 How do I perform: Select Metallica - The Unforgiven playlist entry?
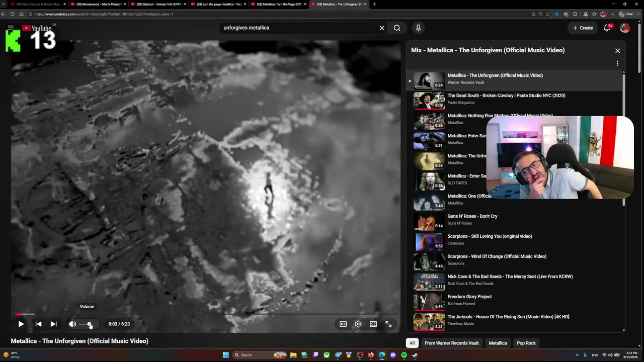point(515,80)
